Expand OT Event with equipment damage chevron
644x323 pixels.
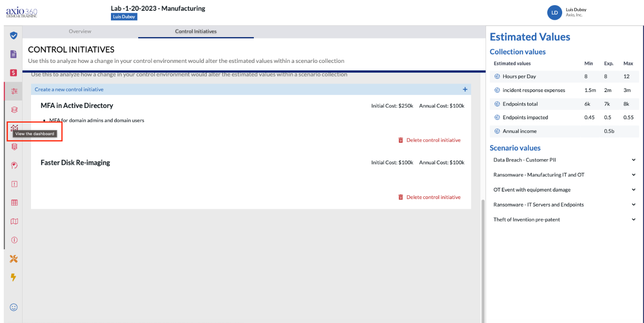[634, 190]
